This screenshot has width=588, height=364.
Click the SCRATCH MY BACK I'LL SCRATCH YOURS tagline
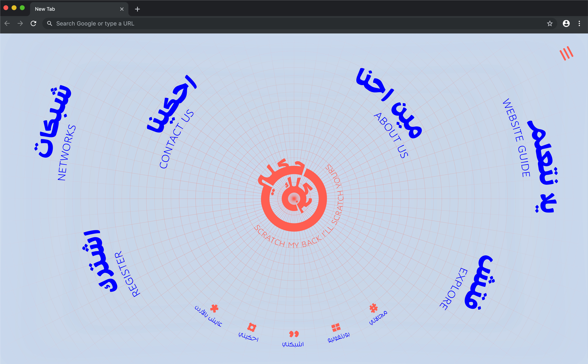[299, 206]
